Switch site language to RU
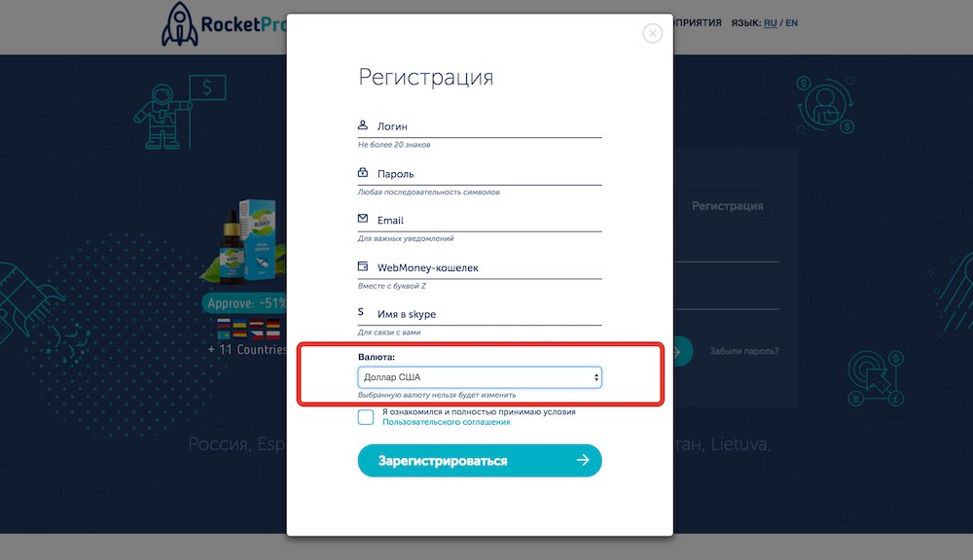The width and height of the screenshot is (973, 560). (x=770, y=22)
